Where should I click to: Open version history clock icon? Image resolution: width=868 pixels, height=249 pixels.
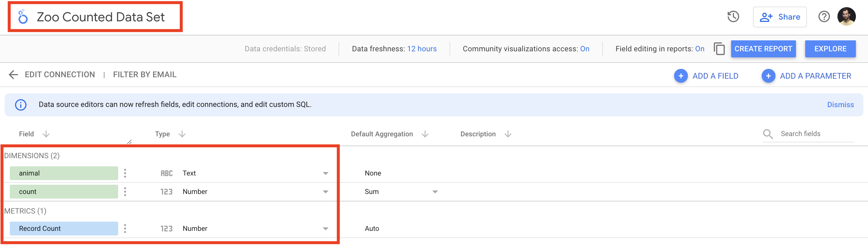pyautogui.click(x=733, y=17)
